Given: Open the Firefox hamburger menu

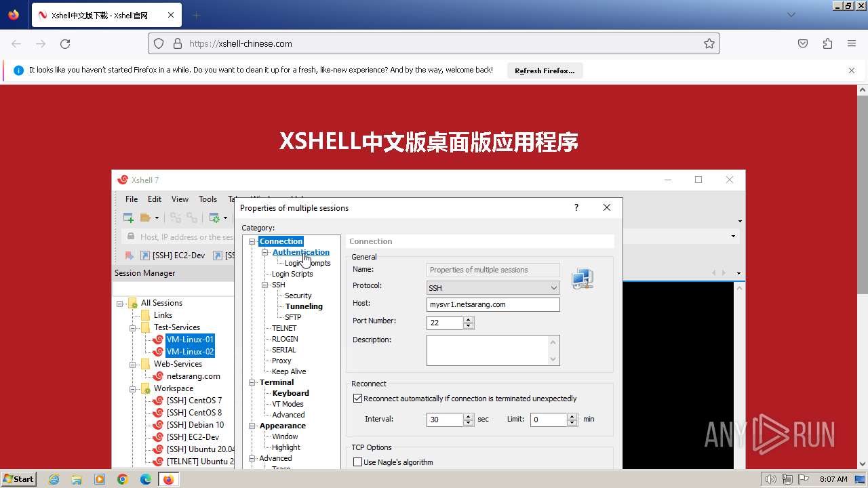Looking at the screenshot, I should 852,43.
